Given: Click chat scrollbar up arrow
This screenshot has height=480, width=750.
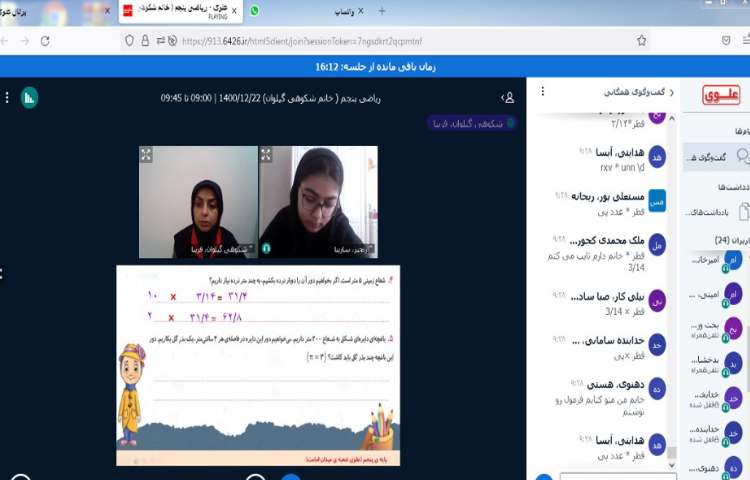Looking at the screenshot, I should [x=672, y=118].
